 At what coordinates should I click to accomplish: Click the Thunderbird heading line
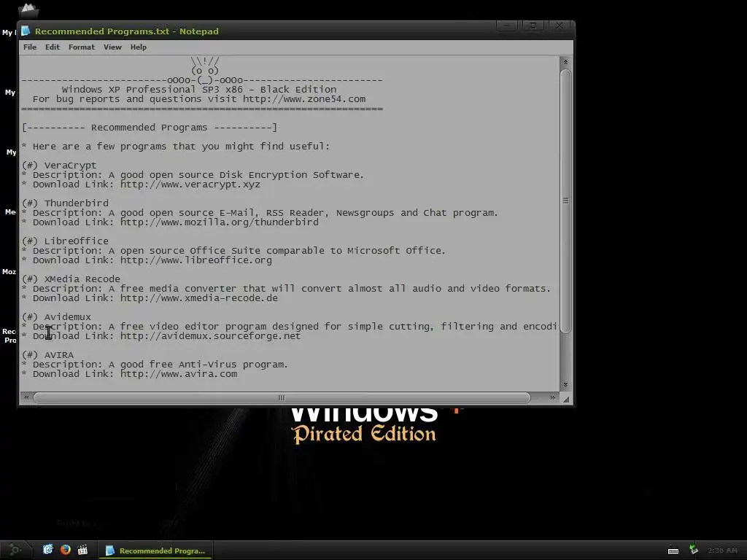click(65, 203)
